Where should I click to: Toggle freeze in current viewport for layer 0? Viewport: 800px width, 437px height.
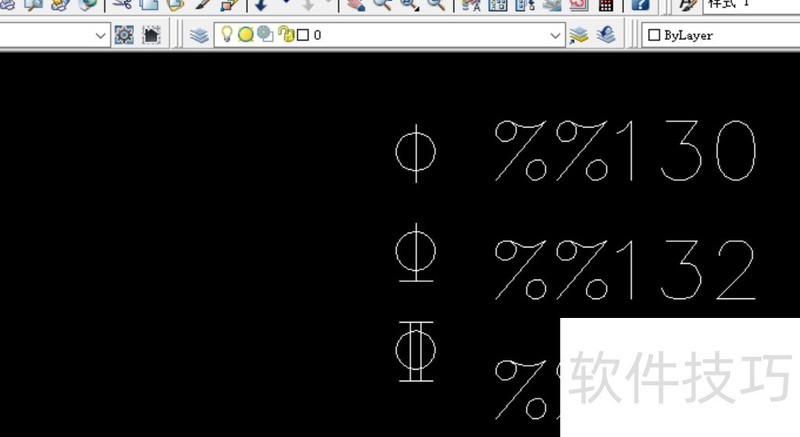click(265, 34)
